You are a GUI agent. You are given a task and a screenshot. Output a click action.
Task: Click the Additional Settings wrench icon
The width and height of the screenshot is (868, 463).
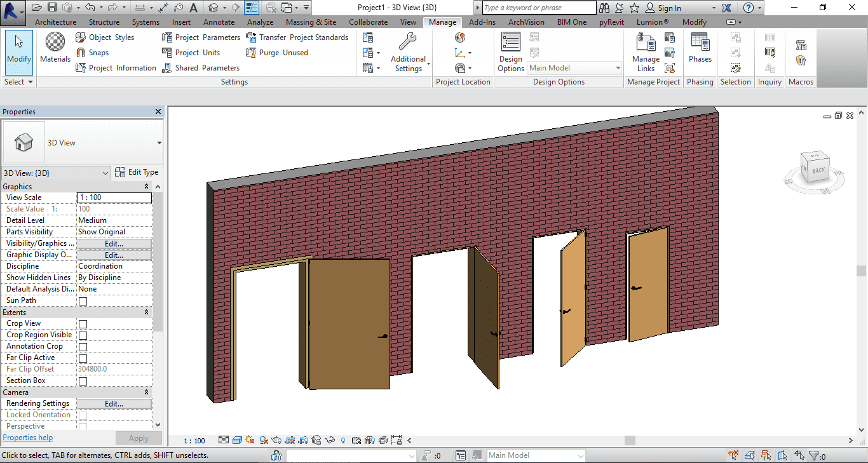[x=408, y=43]
